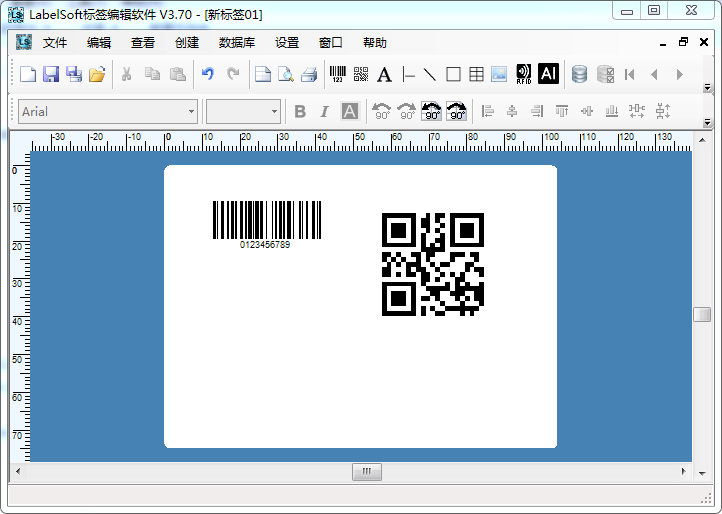722x514 pixels.
Task: Click the scroll left arrow
Action: pyautogui.click(x=18, y=472)
